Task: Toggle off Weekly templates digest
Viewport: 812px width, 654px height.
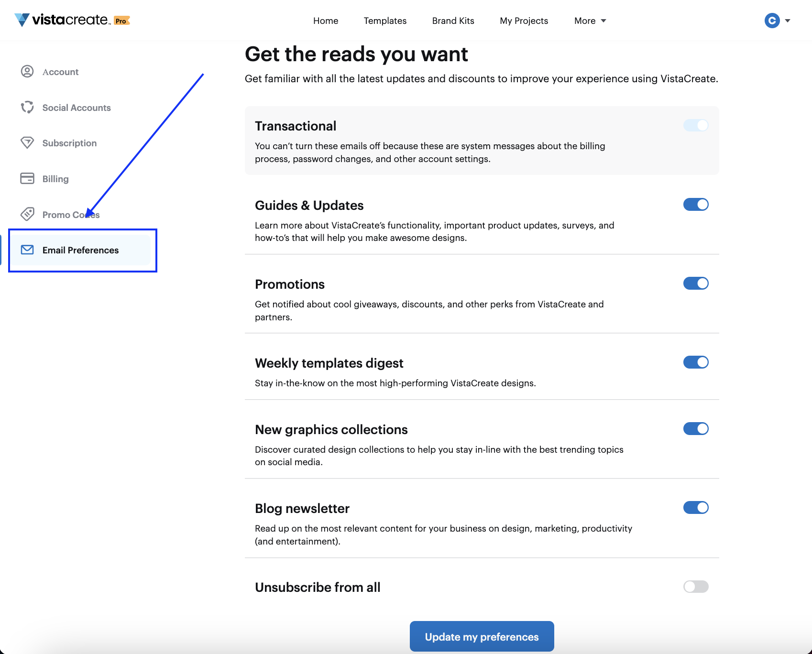Action: click(x=696, y=362)
